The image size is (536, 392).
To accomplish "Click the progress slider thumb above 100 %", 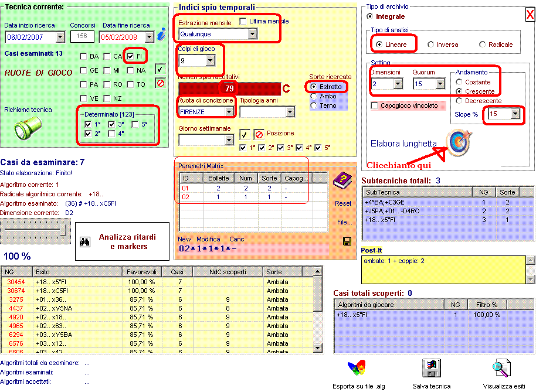I will (63, 230).
